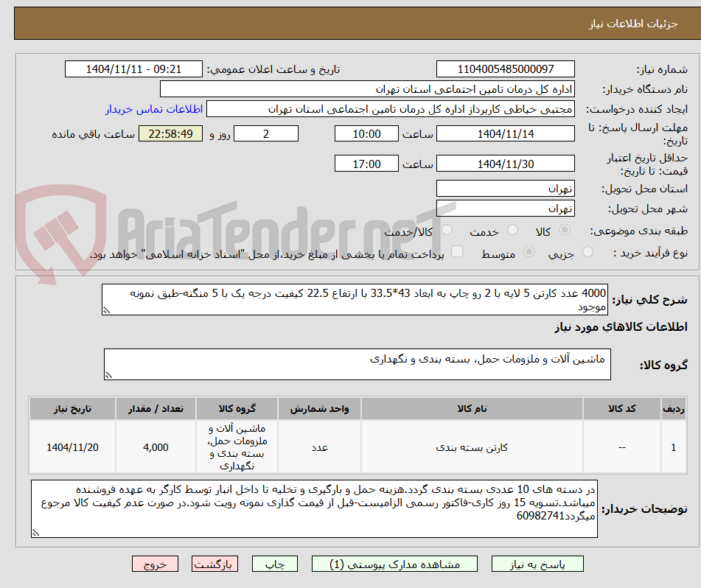Image resolution: width=701 pixels, height=588 pixels.
Task: Open اطلاعات تماس خریدار link
Action: coord(154,110)
